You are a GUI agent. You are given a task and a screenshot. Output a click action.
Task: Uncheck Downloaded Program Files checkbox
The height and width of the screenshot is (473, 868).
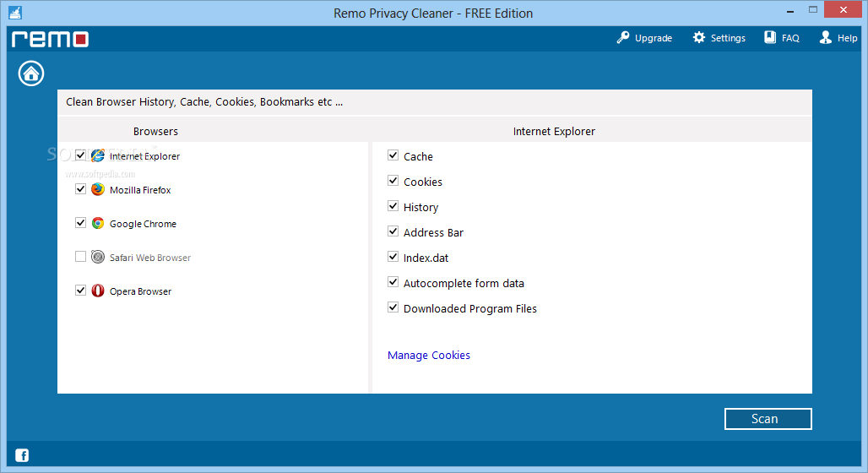tap(393, 307)
